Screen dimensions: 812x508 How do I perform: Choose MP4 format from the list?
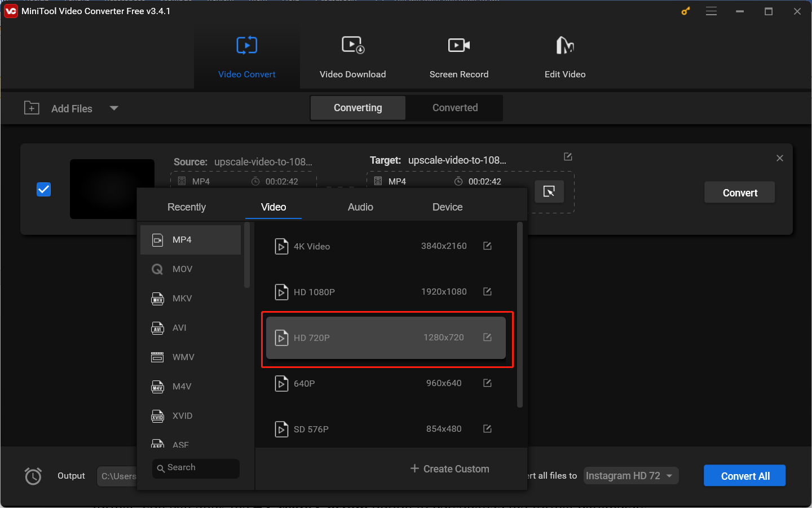[191, 240]
